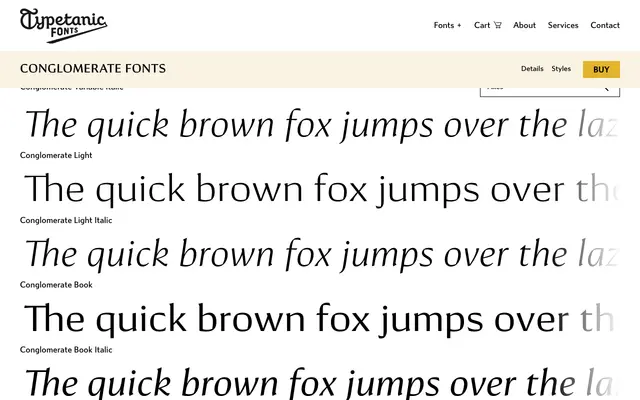Click the Conglomerate Light Italic label

pos(66,220)
